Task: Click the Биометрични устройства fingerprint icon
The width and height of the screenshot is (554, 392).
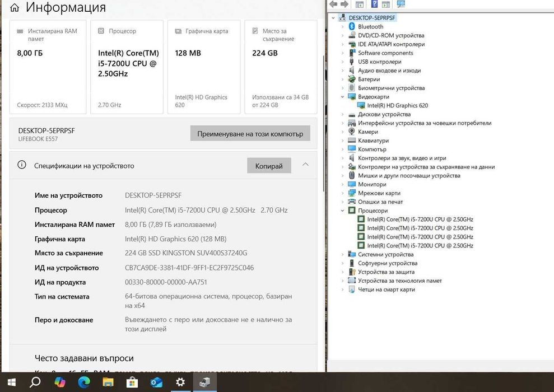Action: click(352, 88)
